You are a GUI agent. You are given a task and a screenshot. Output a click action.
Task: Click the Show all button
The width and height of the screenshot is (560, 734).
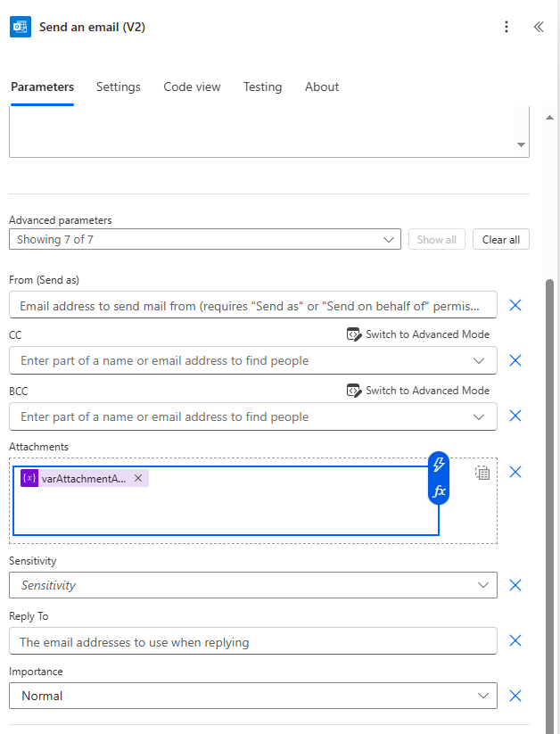[436, 239]
